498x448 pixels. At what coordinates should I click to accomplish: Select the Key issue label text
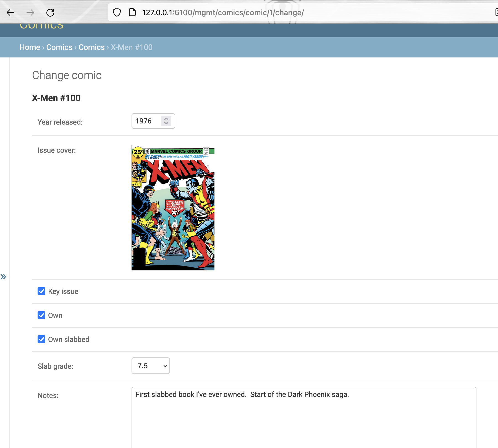click(x=63, y=291)
